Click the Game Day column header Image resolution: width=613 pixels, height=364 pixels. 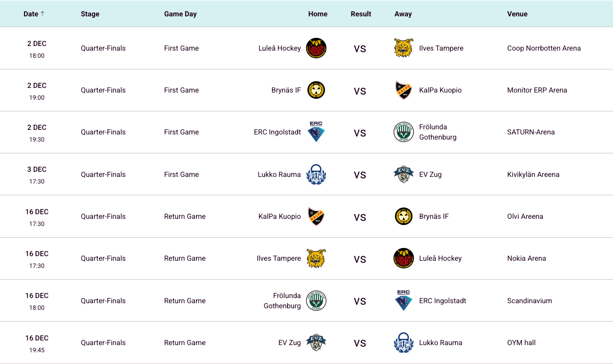[180, 14]
